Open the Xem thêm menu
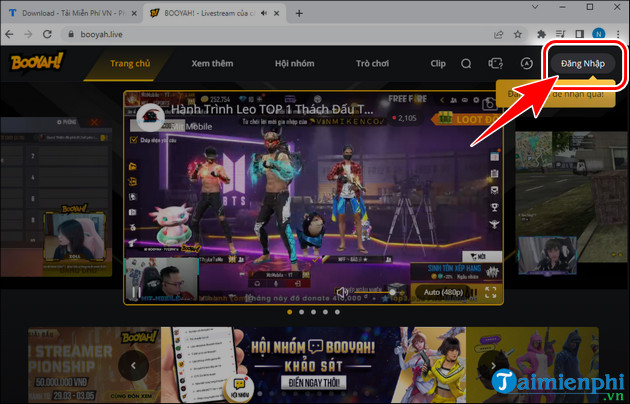The image size is (630, 404). pyautogui.click(x=212, y=63)
